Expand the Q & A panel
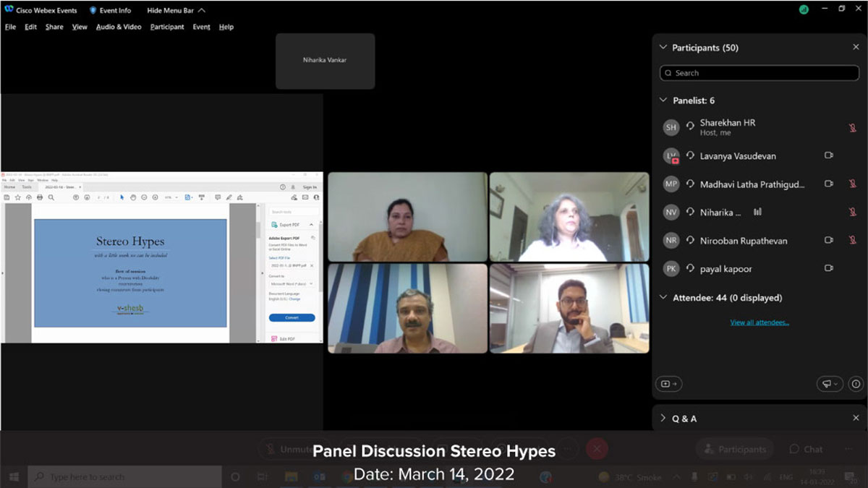The height and width of the screenshot is (488, 868). (663, 418)
